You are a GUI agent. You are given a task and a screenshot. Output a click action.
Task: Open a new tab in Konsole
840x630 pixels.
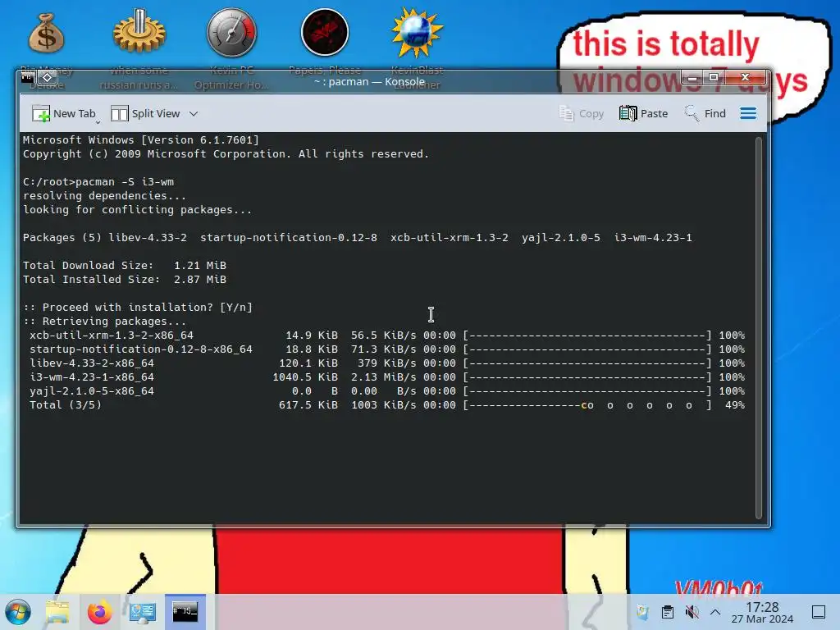coord(64,113)
